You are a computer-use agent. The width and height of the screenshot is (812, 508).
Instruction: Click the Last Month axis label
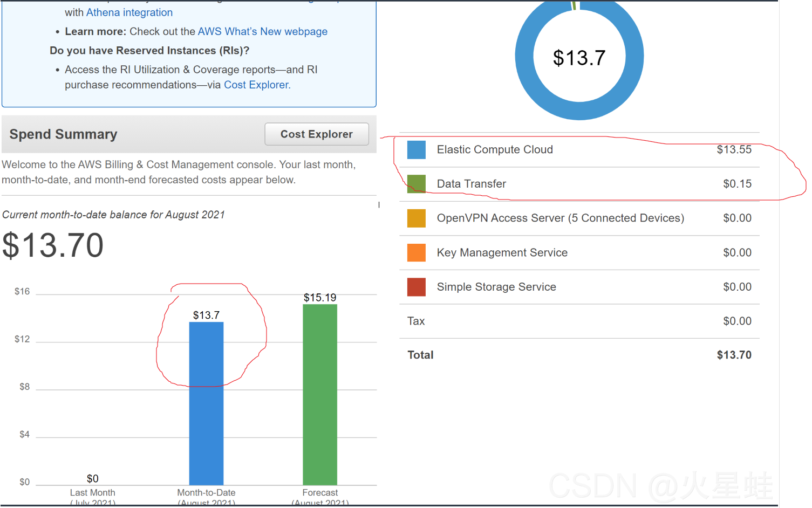tap(92, 492)
